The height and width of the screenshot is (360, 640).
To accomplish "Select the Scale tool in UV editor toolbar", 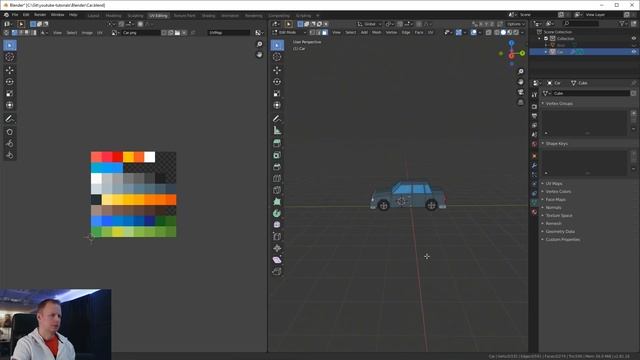I will (10, 93).
